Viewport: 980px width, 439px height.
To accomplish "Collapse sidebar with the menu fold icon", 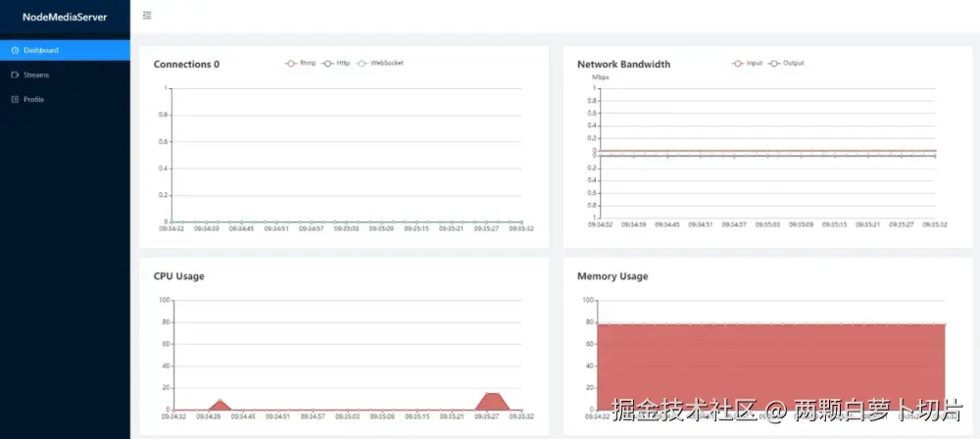I will 148,16.
